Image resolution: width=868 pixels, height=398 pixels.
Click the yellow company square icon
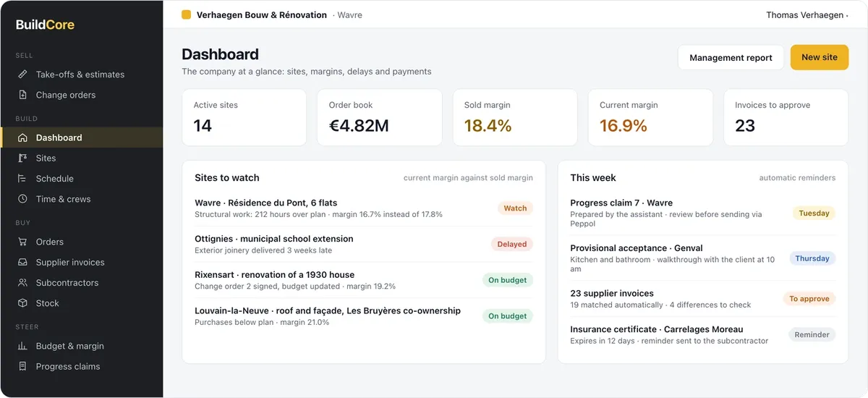point(187,14)
